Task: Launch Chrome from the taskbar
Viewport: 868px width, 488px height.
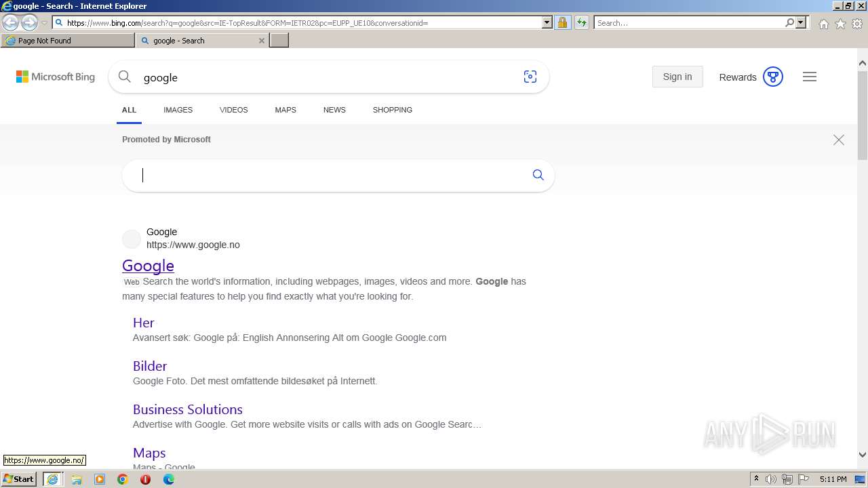Action: click(123, 479)
